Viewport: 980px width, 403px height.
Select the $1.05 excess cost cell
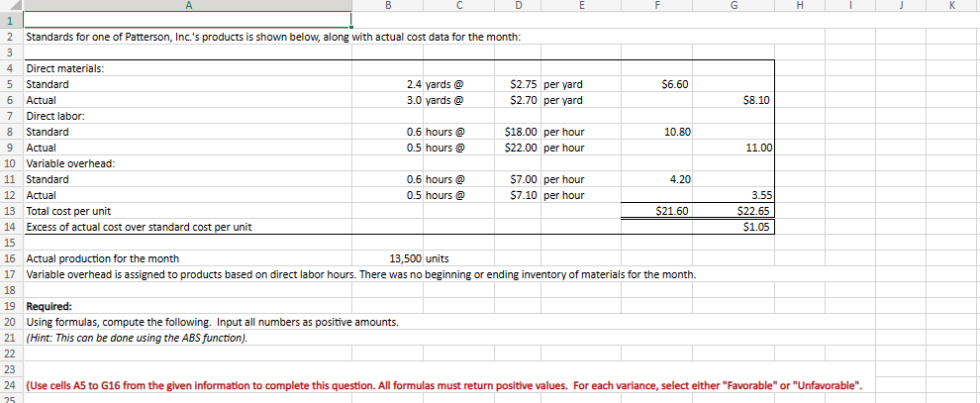click(734, 227)
